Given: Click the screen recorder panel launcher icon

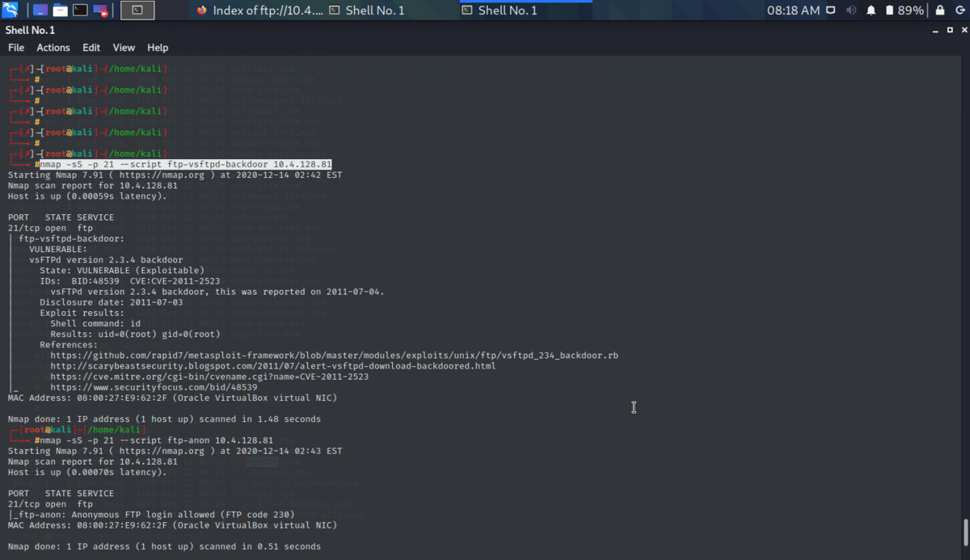Looking at the screenshot, I should [100, 11].
